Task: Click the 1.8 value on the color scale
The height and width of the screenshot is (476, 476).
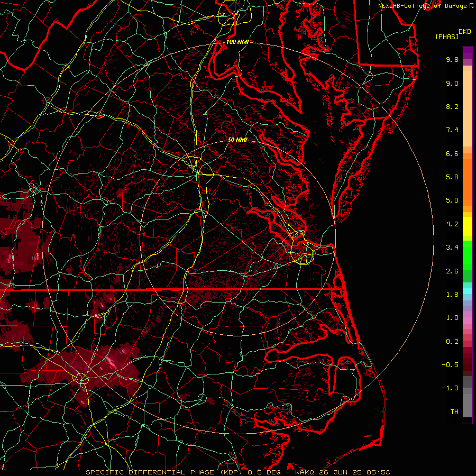Action: (452, 295)
